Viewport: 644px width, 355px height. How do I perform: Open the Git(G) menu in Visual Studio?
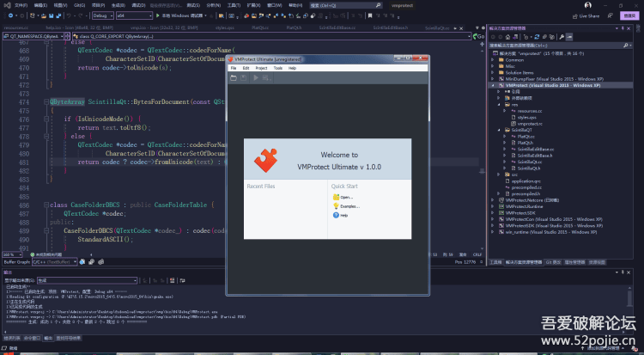pos(79,5)
